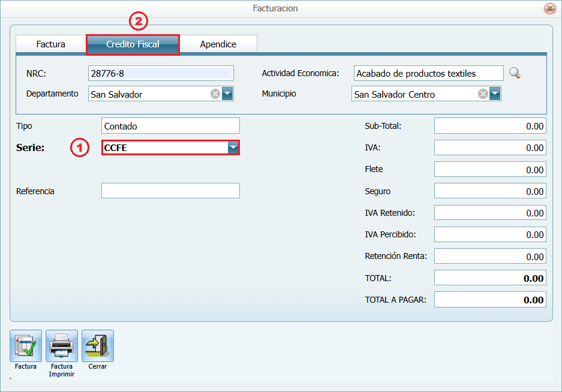Switch to the Factura tab

pyautogui.click(x=51, y=44)
